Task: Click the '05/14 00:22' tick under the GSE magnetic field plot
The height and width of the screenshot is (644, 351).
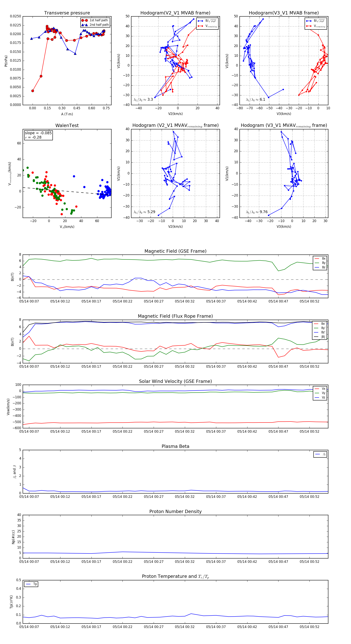Action: 122,301
